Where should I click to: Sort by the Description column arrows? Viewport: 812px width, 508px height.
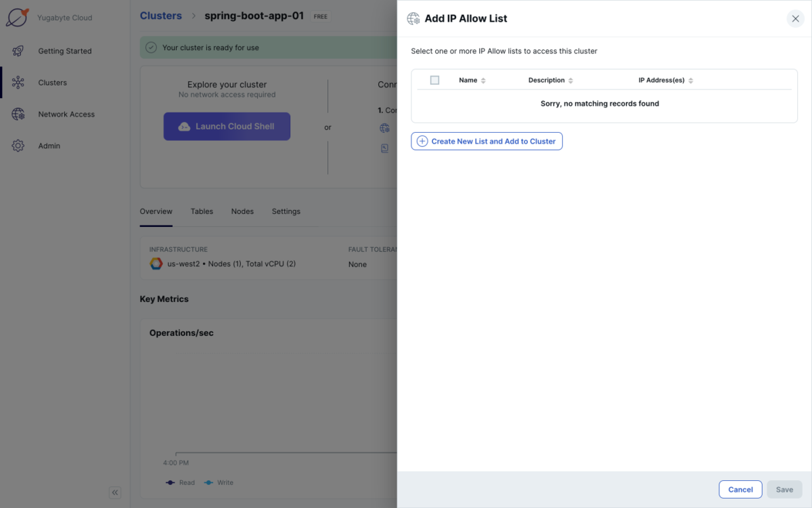(x=570, y=80)
